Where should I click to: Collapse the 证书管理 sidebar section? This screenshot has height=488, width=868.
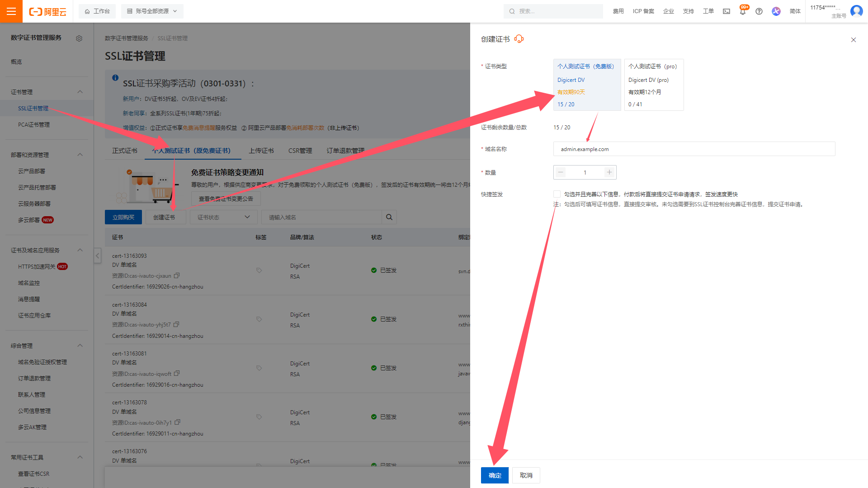coord(80,92)
